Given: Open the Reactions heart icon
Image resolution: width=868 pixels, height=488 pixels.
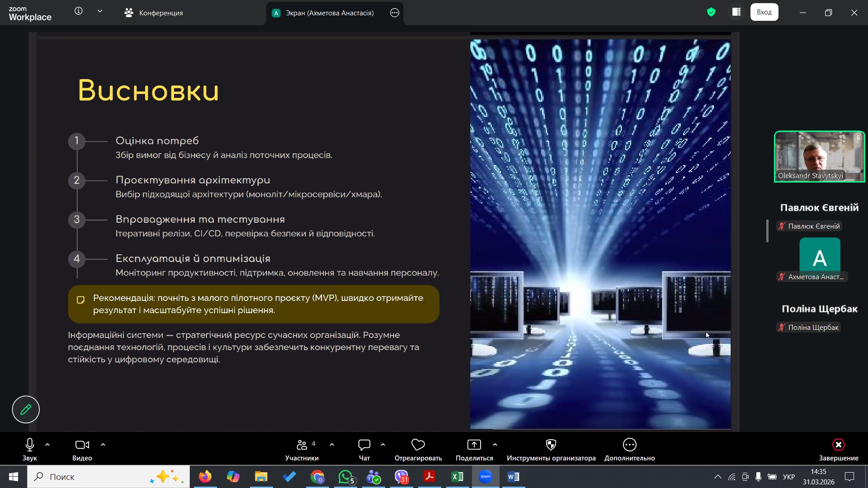Looking at the screenshot, I should click(418, 445).
